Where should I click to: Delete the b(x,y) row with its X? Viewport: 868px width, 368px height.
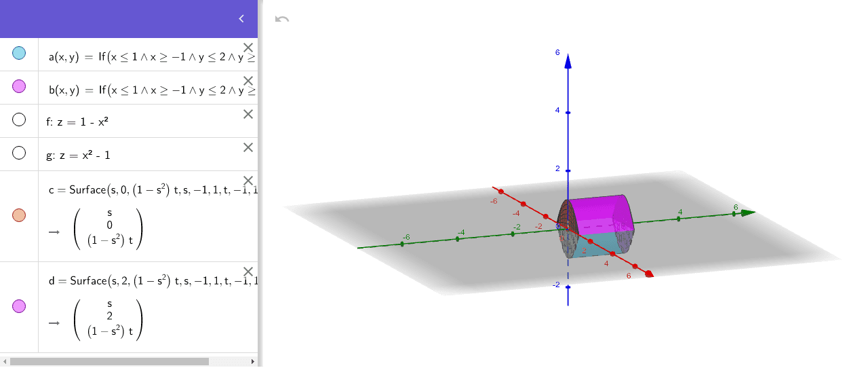248,81
